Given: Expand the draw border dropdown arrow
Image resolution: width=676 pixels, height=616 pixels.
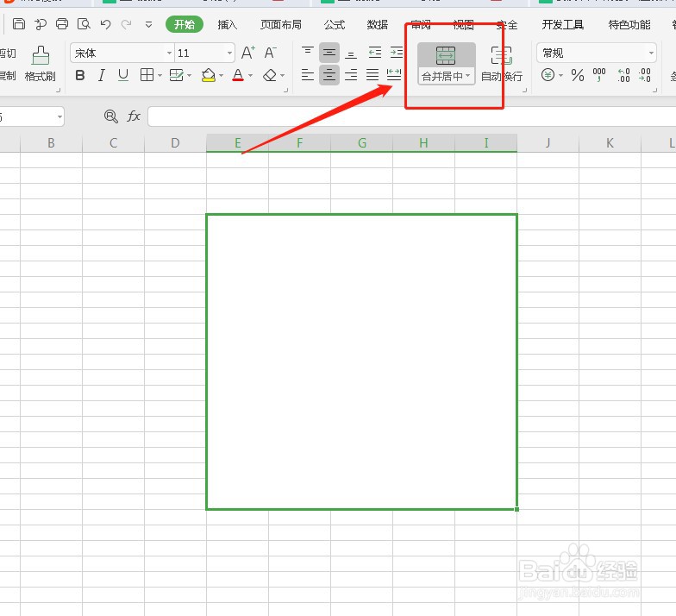Looking at the screenshot, I should coord(190,76).
